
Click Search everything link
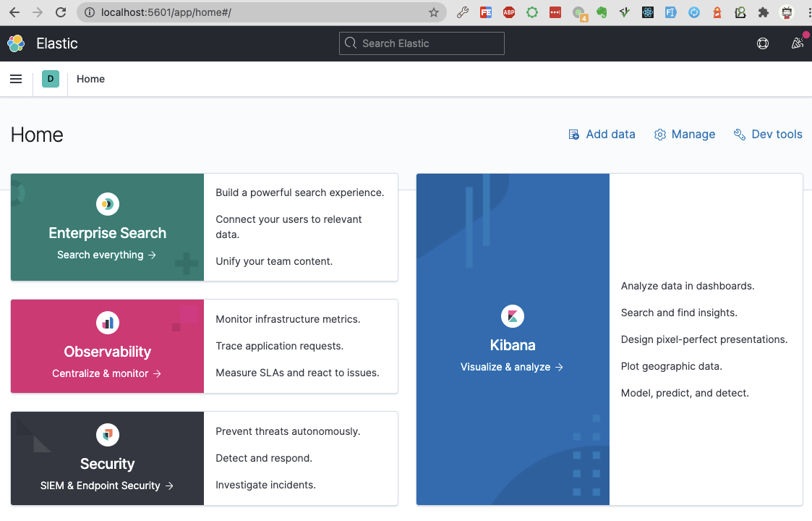pyautogui.click(x=107, y=255)
